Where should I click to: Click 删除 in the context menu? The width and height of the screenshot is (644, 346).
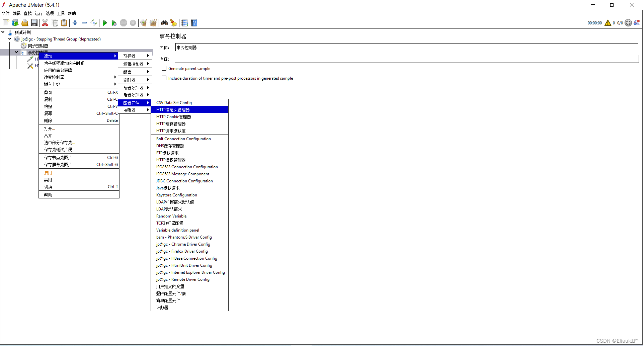tap(79, 120)
